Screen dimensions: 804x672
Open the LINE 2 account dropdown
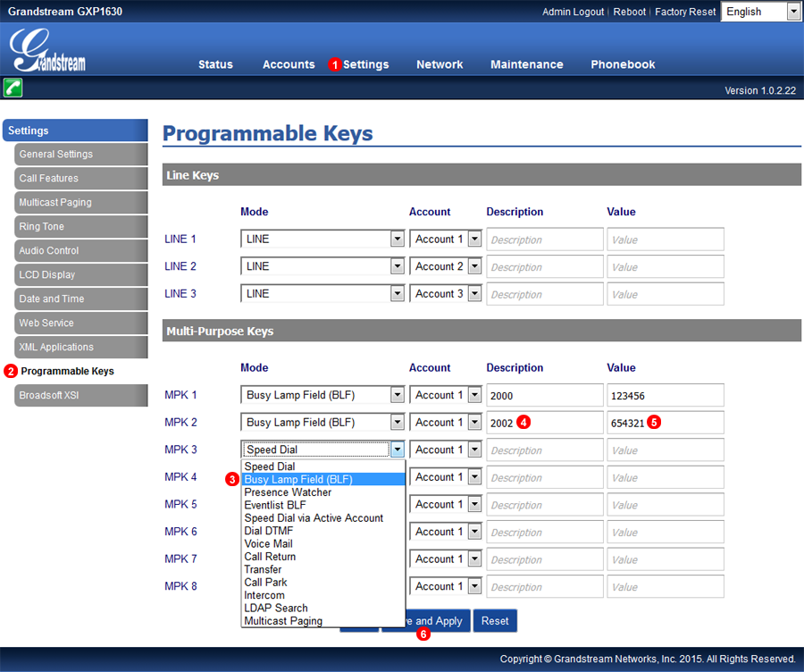click(x=446, y=266)
